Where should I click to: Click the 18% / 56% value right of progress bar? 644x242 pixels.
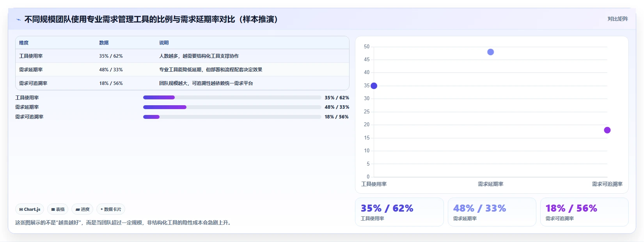tap(337, 117)
